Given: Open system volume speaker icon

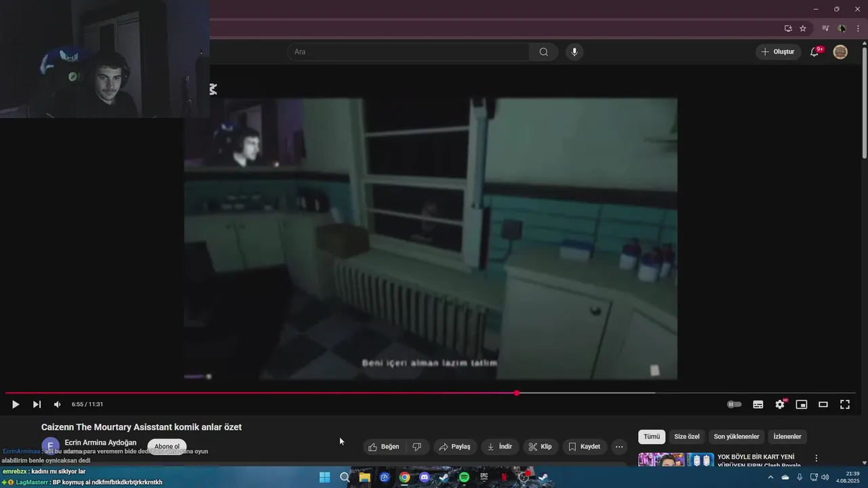Looking at the screenshot, I should pos(825,477).
